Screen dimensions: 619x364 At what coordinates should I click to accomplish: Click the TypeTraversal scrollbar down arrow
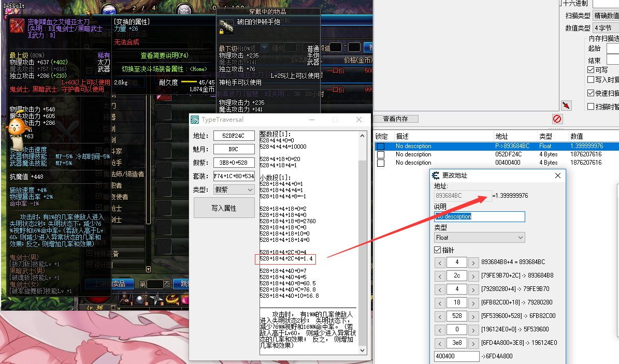click(363, 350)
